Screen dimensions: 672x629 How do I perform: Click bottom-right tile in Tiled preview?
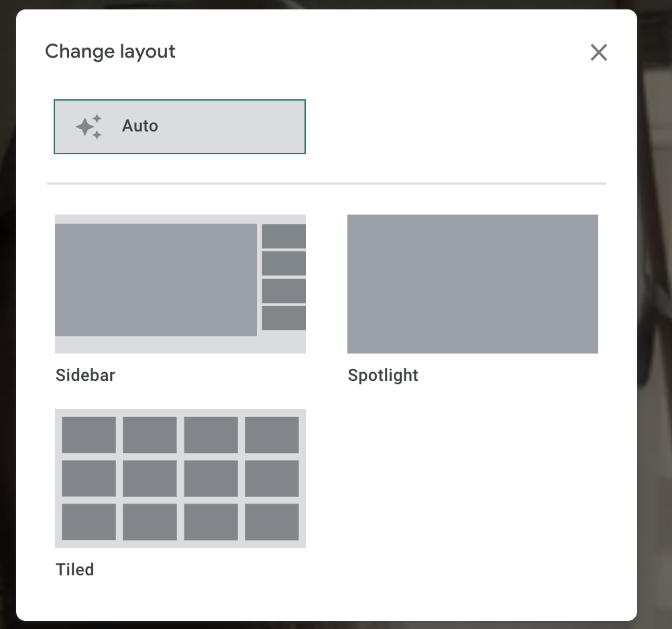(272, 522)
